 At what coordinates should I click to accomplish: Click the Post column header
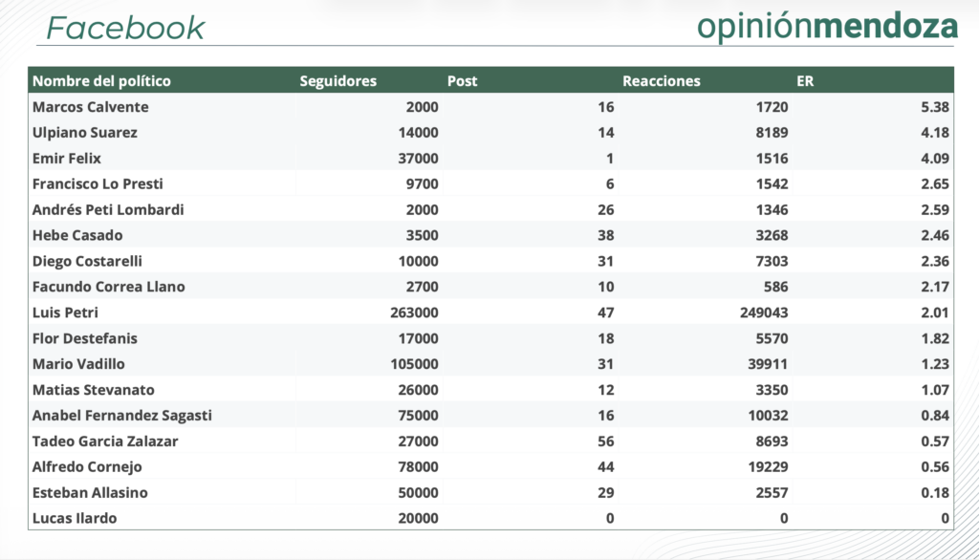click(x=462, y=81)
